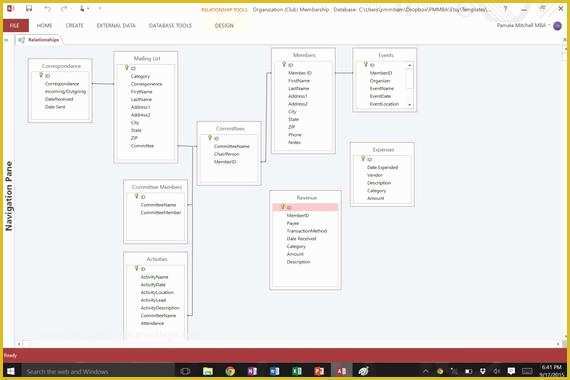Click the Events table scroll-up arrow
Image resolution: width=570 pixels, height=380 pixels.
(x=410, y=65)
